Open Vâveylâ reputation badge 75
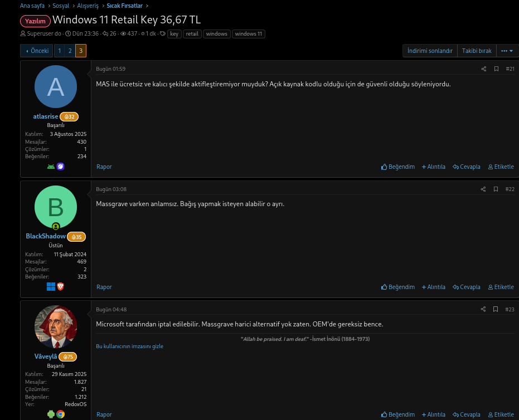519x420 pixels. [68, 357]
